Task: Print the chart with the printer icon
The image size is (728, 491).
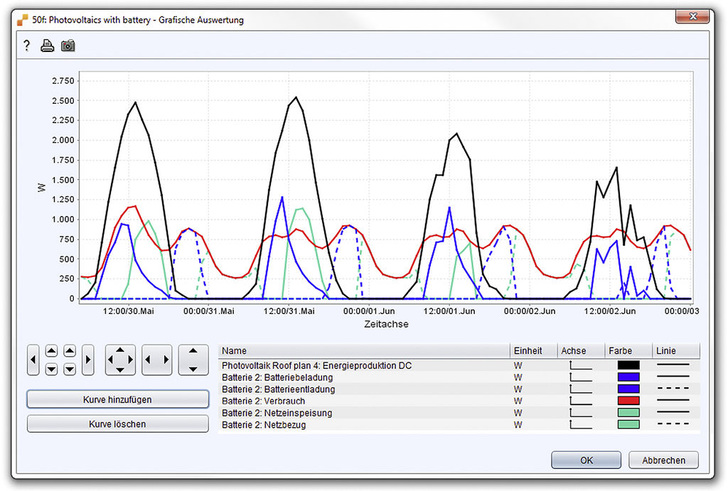Action: pyautogui.click(x=46, y=46)
